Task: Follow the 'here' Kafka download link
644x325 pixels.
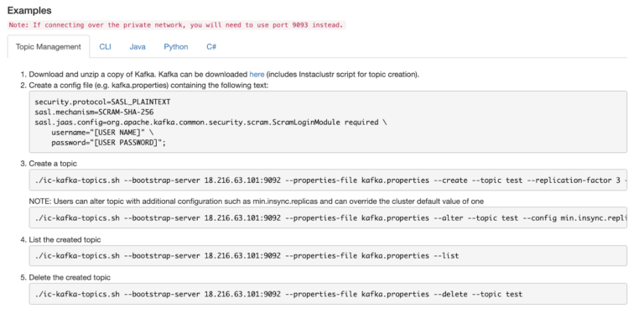Action: tap(257, 75)
